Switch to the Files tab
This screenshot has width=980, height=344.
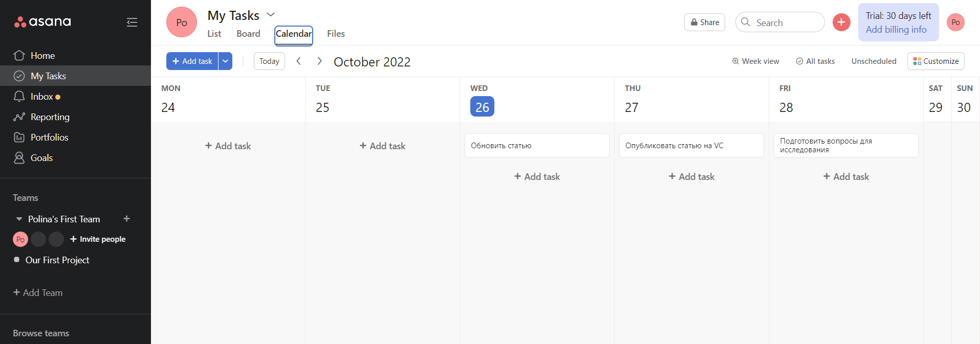[x=336, y=34]
